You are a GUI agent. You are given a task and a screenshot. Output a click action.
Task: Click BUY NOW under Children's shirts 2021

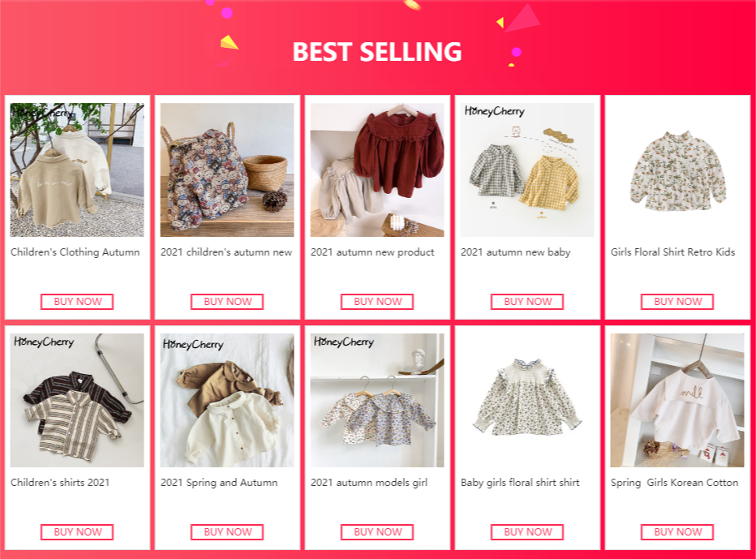77,532
